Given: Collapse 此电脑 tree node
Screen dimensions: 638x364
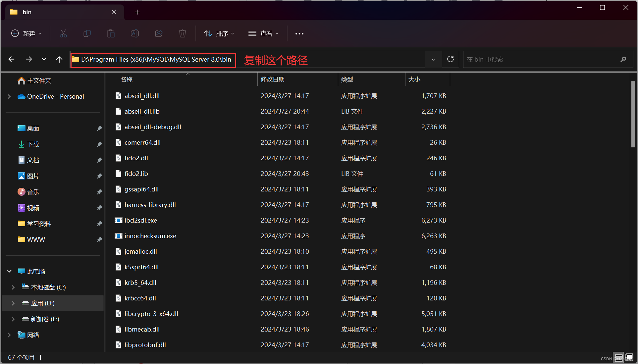Looking at the screenshot, I should tap(9, 271).
